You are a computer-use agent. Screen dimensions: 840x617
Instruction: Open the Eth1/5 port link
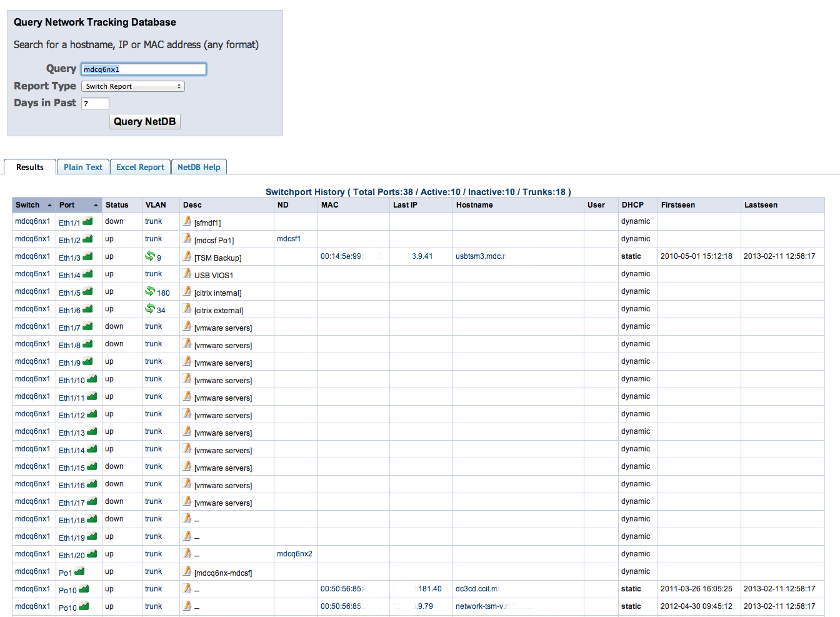tap(69, 293)
